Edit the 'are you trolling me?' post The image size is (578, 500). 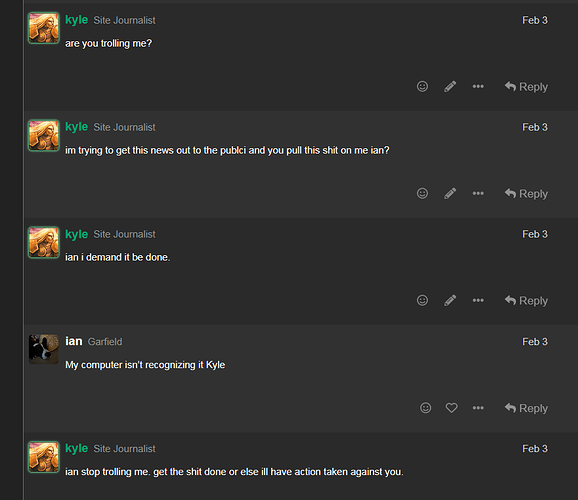point(450,86)
